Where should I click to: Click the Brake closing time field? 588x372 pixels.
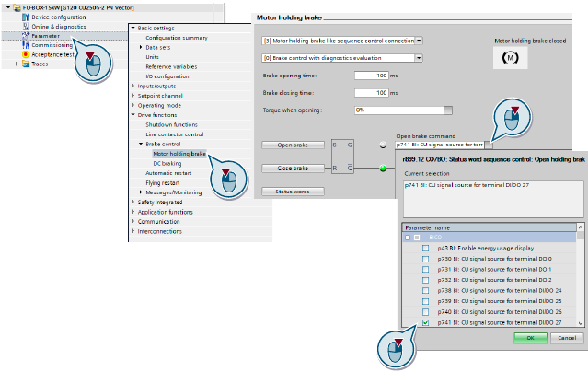[x=371, y=93]
